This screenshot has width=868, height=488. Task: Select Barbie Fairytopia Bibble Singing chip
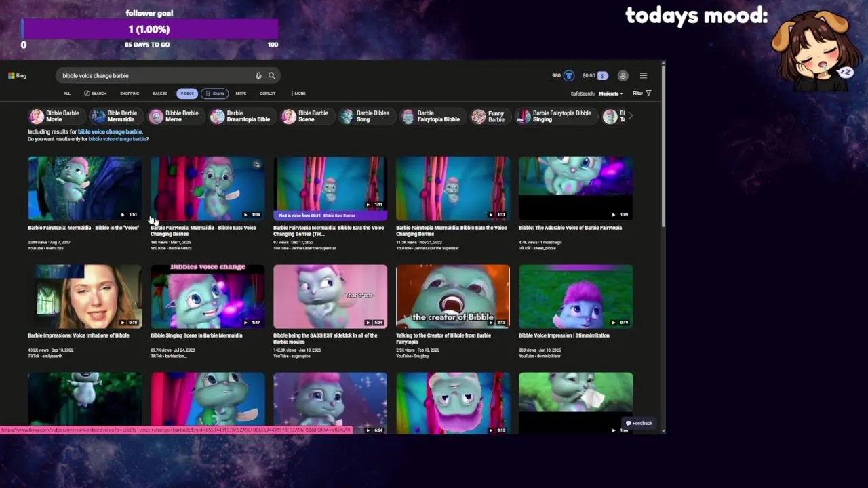coord(555,117)
